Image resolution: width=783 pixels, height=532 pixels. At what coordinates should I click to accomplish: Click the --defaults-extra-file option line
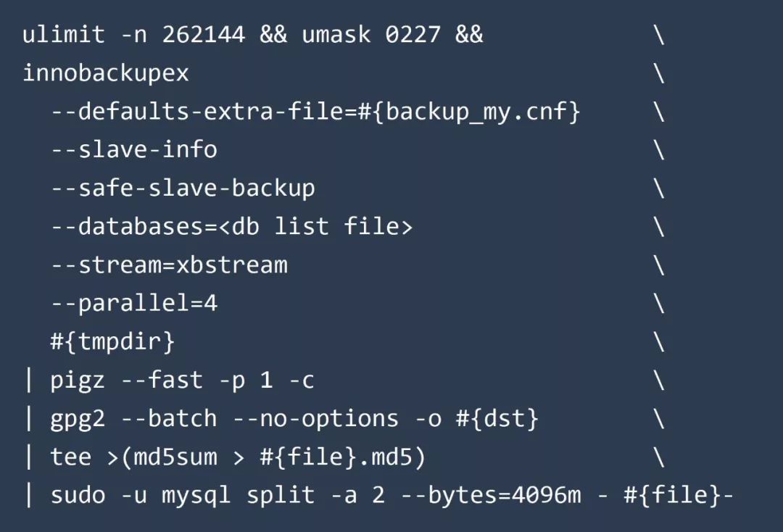315,112
